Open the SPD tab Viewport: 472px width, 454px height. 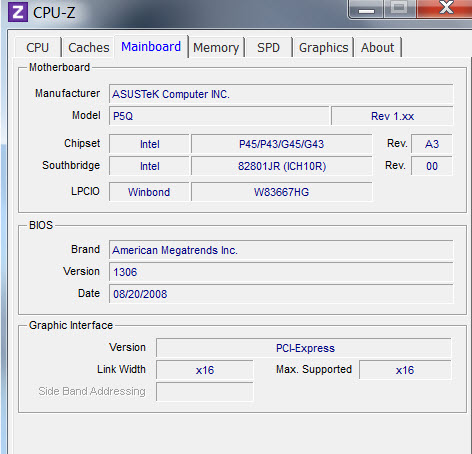click(x=268, y=47)
